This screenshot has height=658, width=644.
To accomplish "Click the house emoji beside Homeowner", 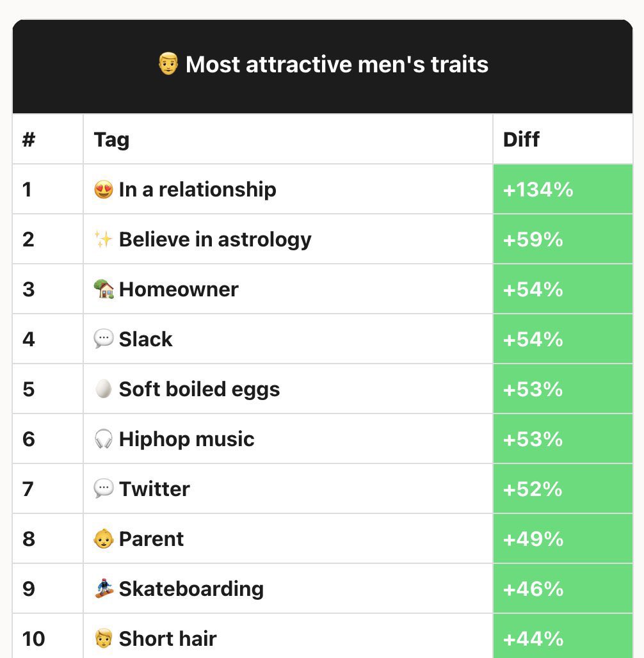I will tap(103, 289).
